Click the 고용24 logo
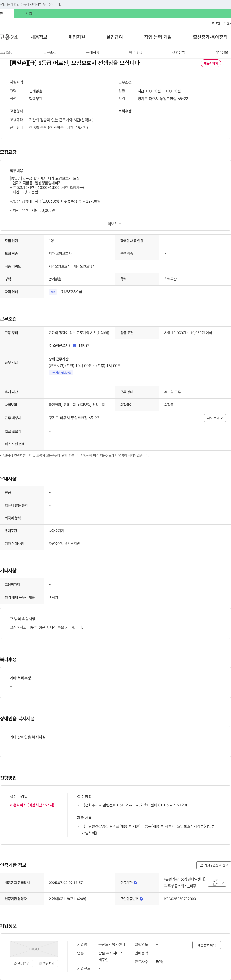This screenshot has width=231, height=980. coord(9,37)
